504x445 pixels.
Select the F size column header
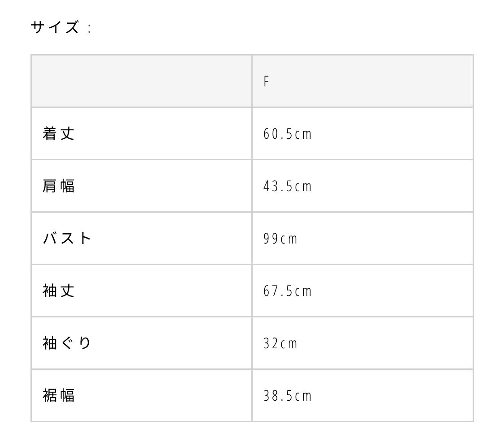click(266, 81)
